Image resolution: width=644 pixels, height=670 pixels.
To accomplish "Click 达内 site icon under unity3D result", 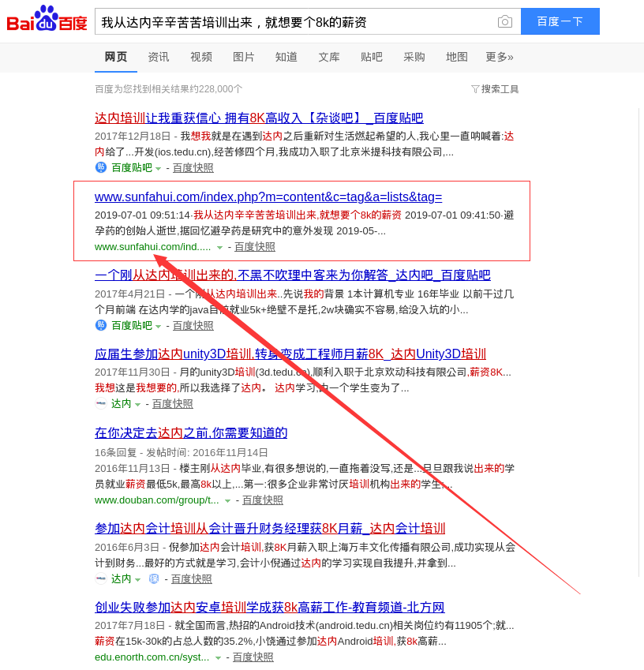I will pyautogui.click(x=101, y=403).
